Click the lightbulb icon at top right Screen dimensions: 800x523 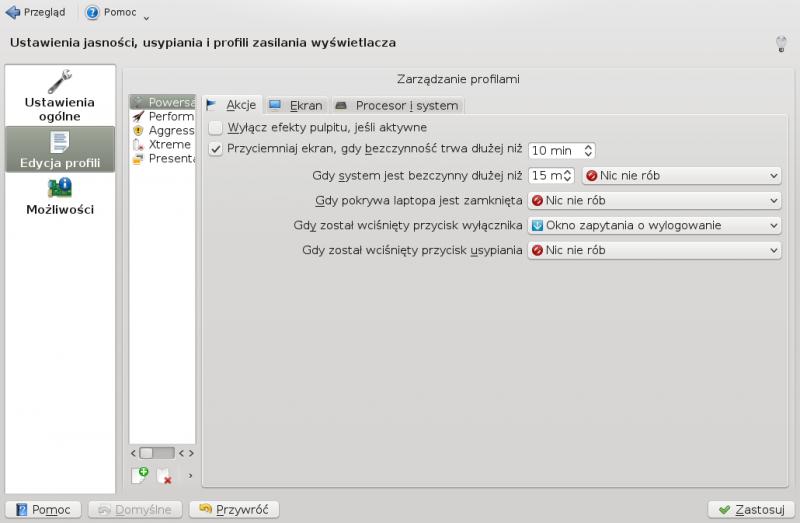coord(781,43)
